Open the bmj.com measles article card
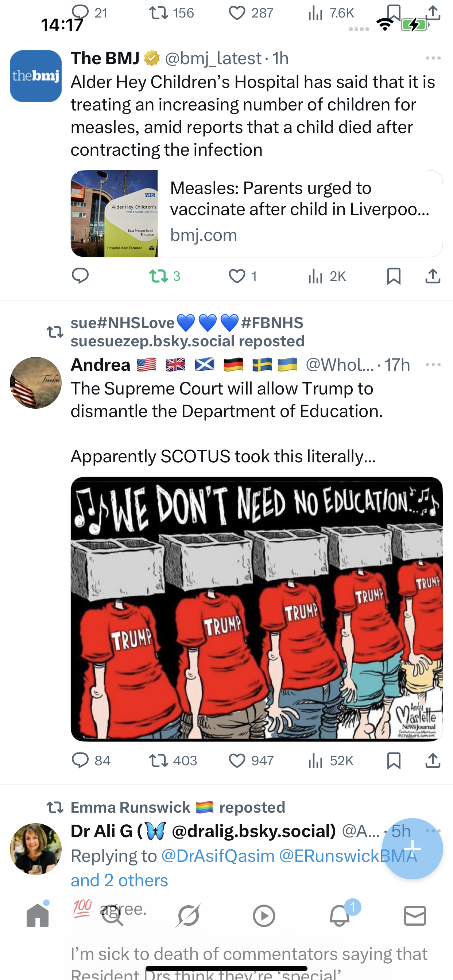 256,213
